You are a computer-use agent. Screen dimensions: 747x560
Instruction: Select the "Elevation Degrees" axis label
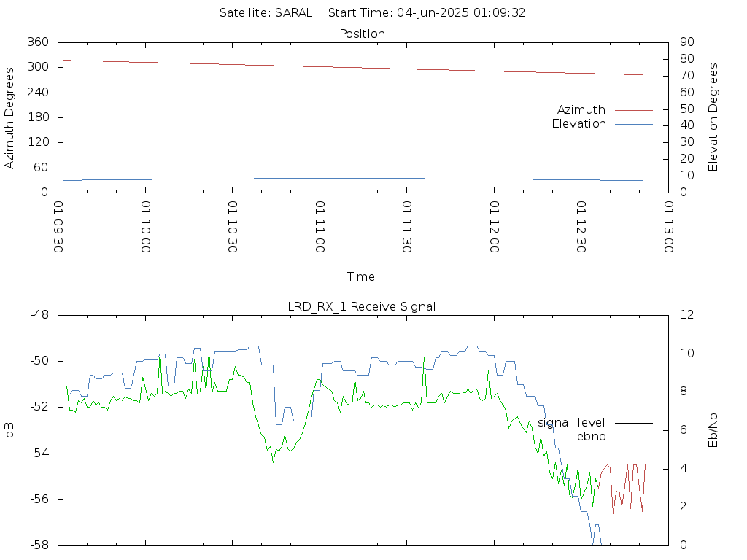[x=713, y=117]
